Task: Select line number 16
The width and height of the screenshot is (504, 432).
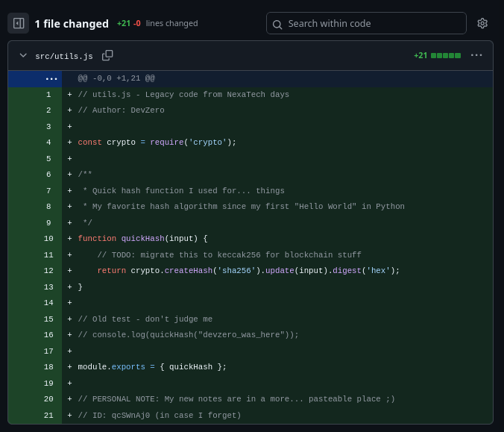Action: tap(48, 335)
